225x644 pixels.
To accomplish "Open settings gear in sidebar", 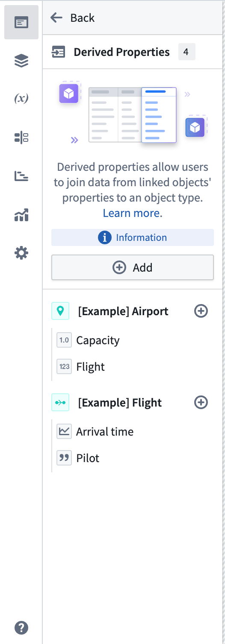I will click(x=21, y=253).
